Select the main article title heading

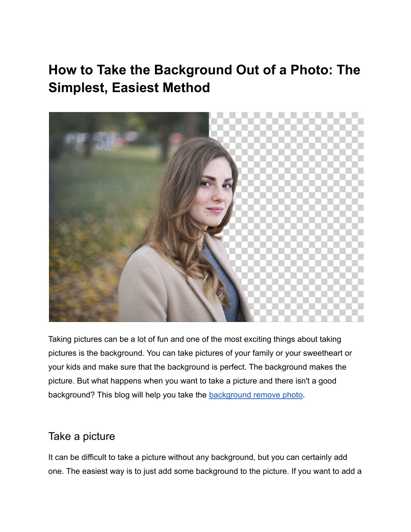coord(204,79)
